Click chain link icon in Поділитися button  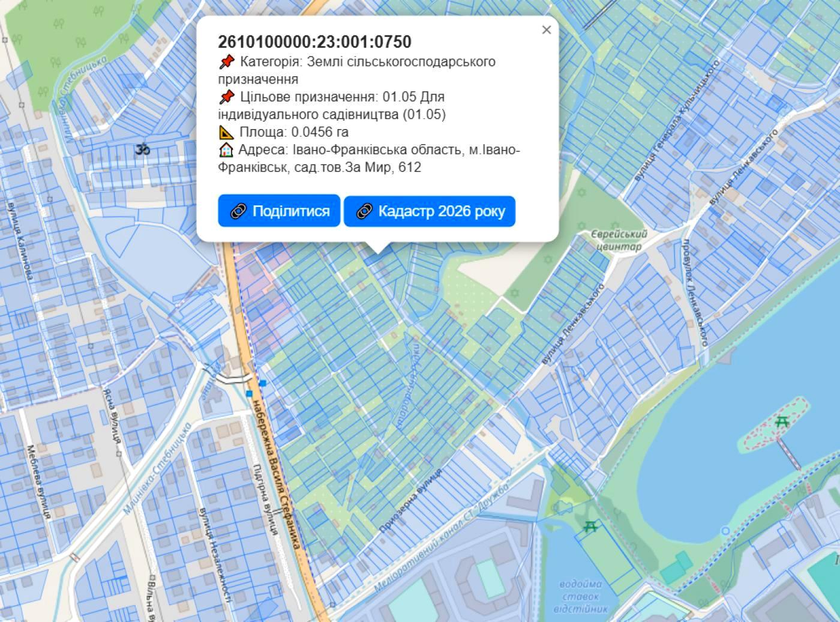coord(239,211)
